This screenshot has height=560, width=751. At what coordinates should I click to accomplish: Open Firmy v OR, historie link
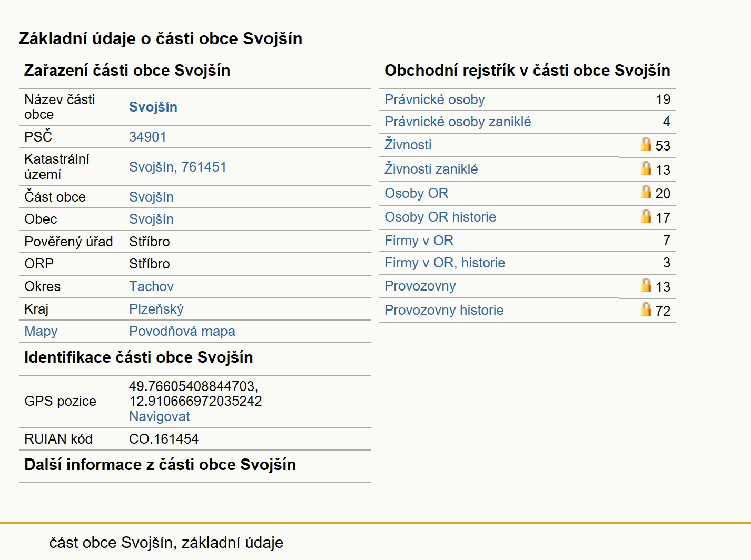point(444,263)
